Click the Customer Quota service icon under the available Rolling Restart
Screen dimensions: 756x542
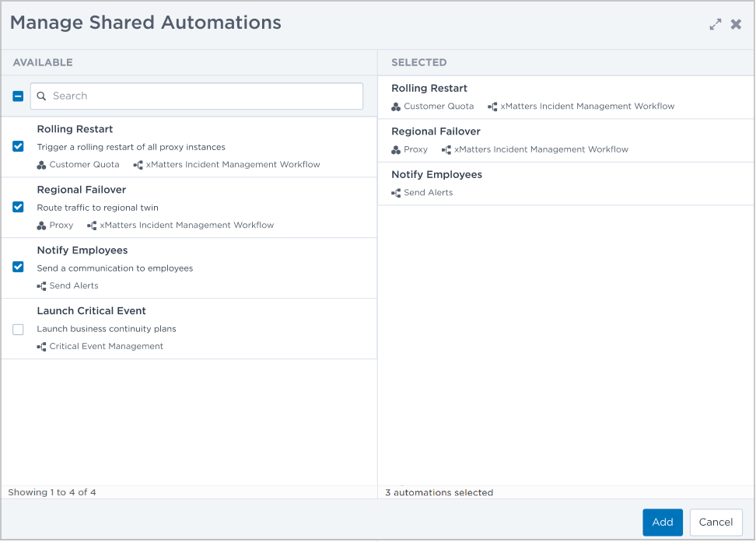pos(41,165)
